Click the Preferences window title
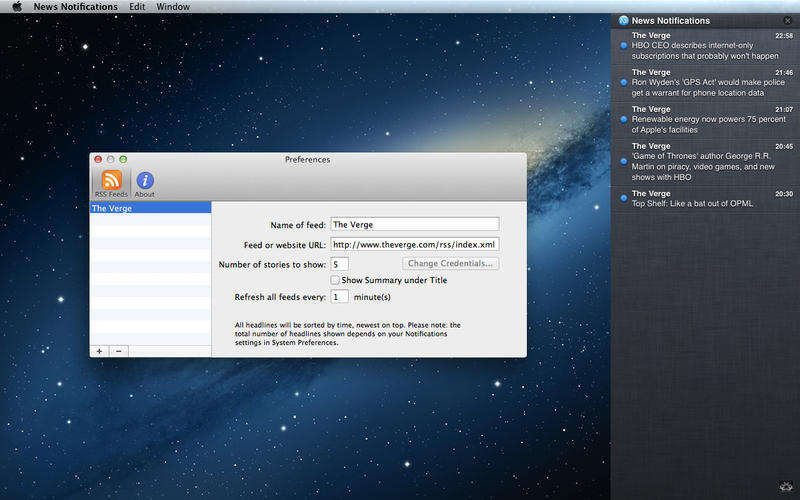This screenshot has height=500, width=800. coord(307,159)
